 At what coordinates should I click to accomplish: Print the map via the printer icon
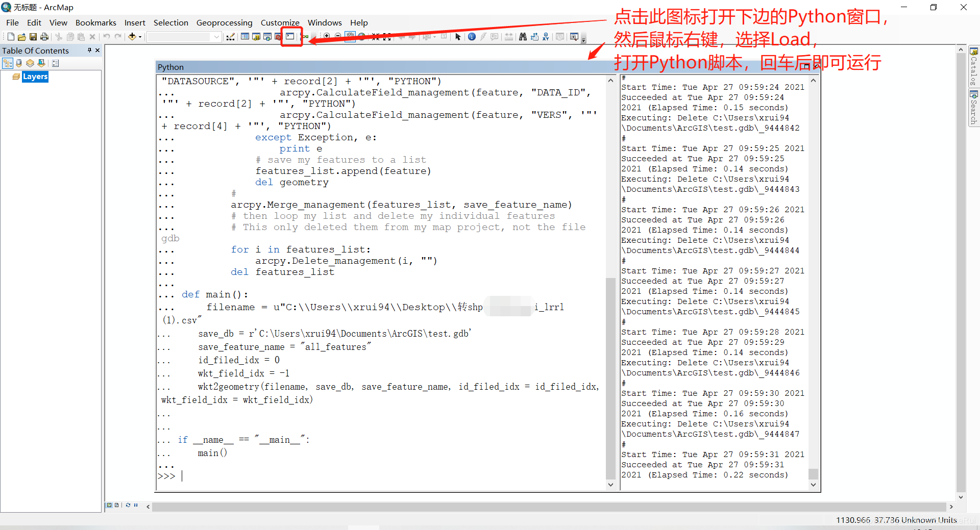(44, 37)
